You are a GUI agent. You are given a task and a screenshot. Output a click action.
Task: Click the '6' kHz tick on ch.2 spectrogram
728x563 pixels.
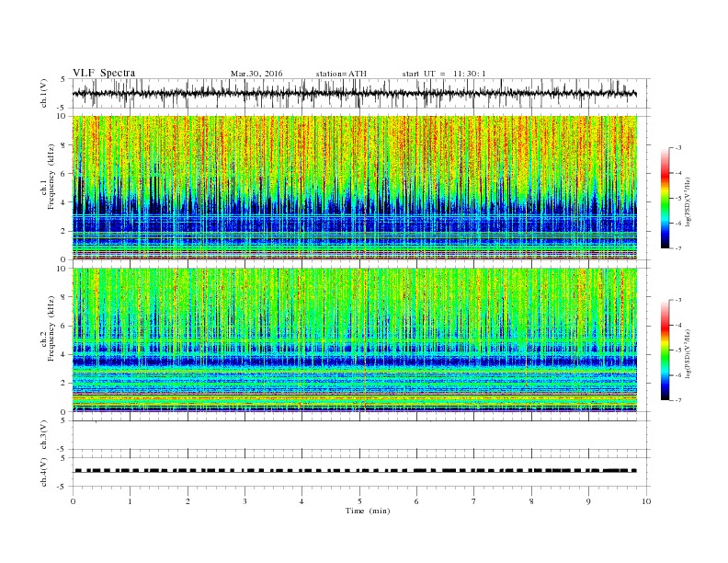click(x=63, y=326)
